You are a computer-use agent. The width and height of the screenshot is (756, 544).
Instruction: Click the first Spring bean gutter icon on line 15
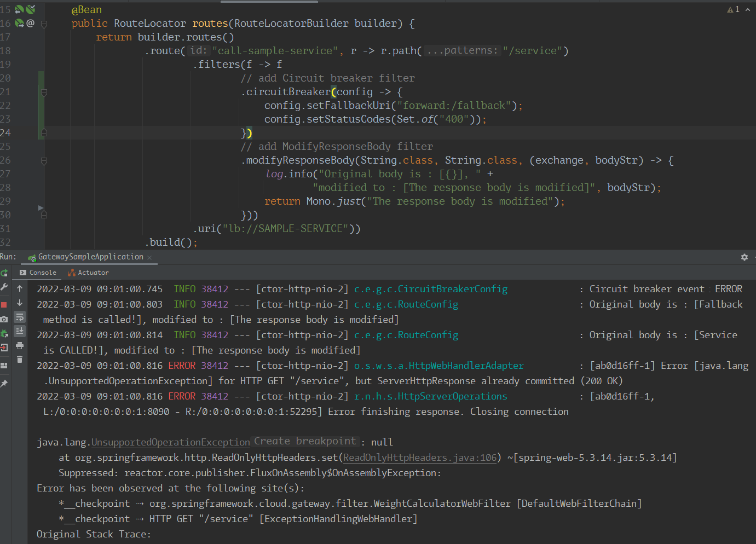[x=19, y=9]
